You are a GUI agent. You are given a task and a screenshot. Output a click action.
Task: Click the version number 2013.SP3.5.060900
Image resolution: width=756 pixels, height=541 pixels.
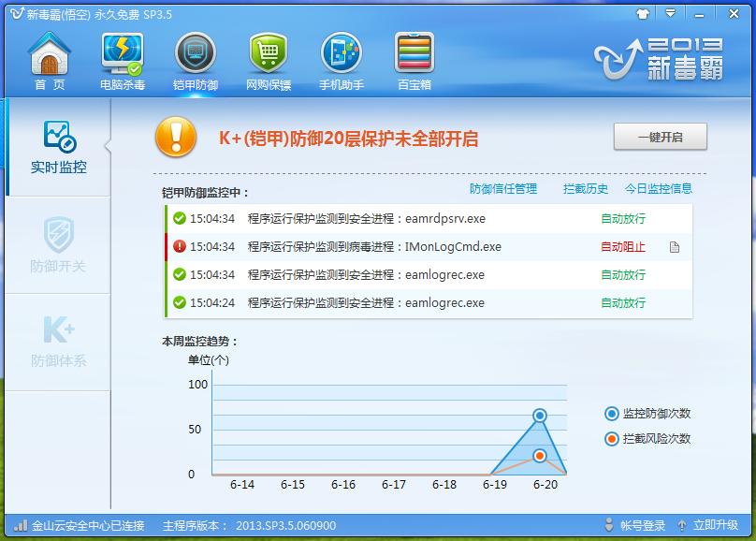(x=286, y=526)
